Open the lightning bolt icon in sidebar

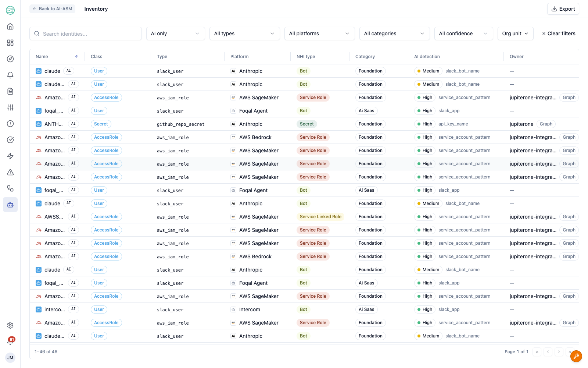(x=10, y=156)
